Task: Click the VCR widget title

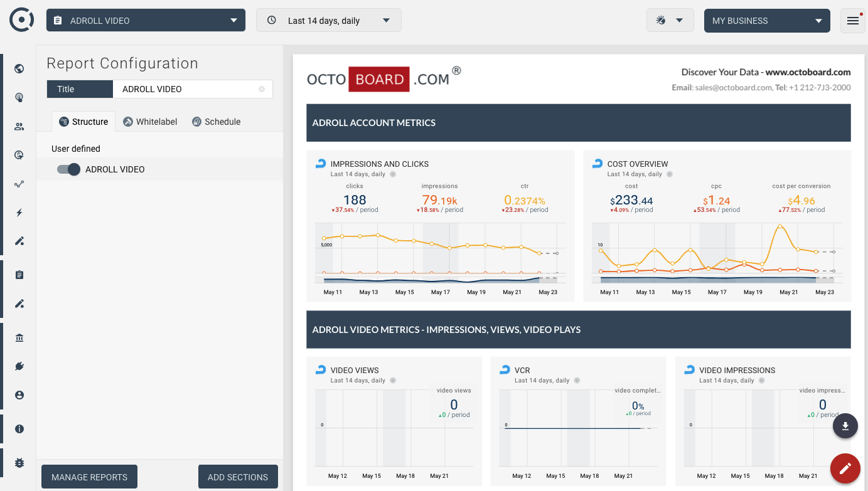Action: [x=522, y=371]
